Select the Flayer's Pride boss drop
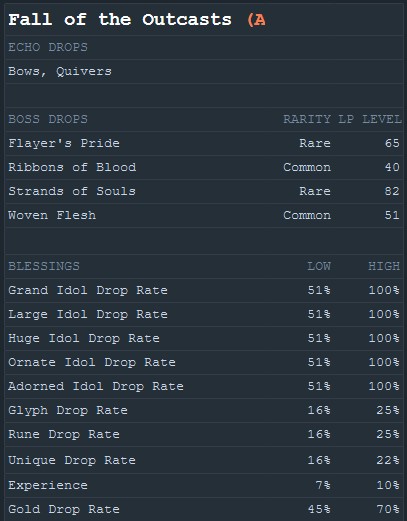This screenshot has width=407, height=521. [x=204, y=143]
